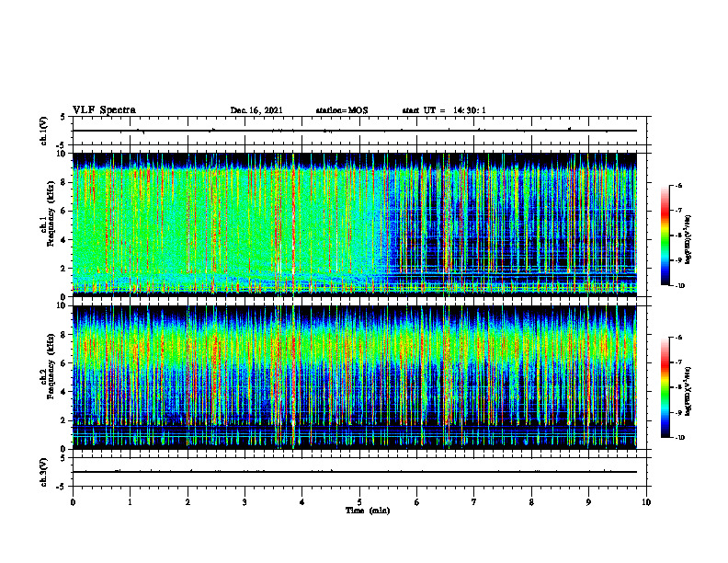The width and height of the screenshot is (728, 563).
Task: Click time axis tick label "0"
Action: (73, 502)
